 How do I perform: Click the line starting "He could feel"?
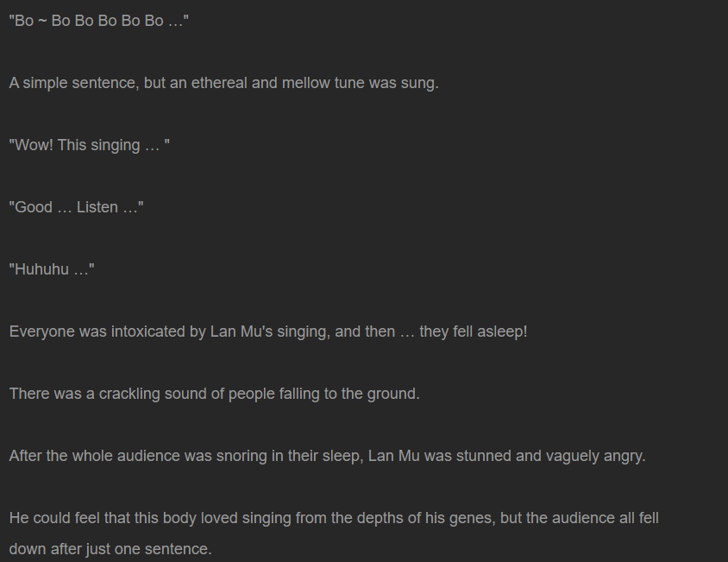[334, 518]
